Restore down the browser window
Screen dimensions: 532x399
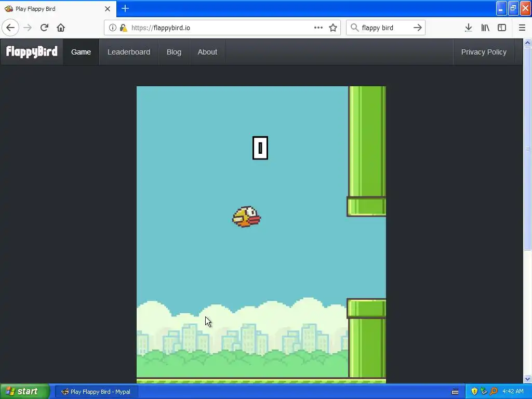[x=514, y=8]
